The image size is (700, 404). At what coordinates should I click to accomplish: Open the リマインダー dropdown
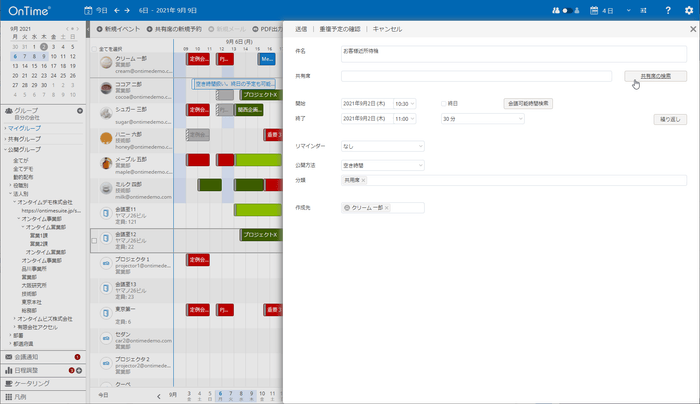pyautogui.click(x=383, y=145)
